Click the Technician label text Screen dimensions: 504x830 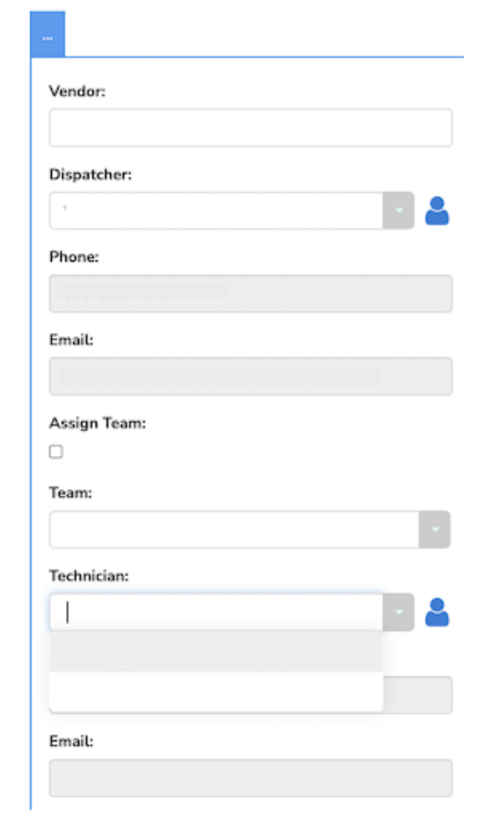tap(89, 575)
